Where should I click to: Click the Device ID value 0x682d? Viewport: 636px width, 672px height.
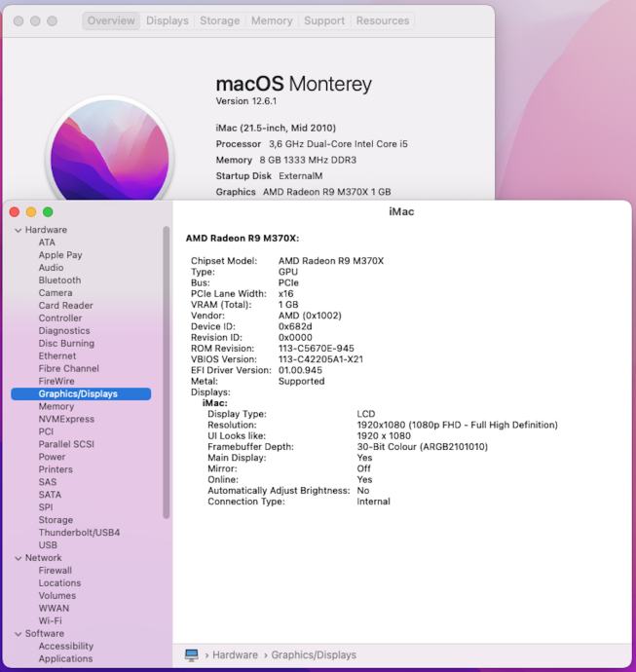tap(295, 326)
